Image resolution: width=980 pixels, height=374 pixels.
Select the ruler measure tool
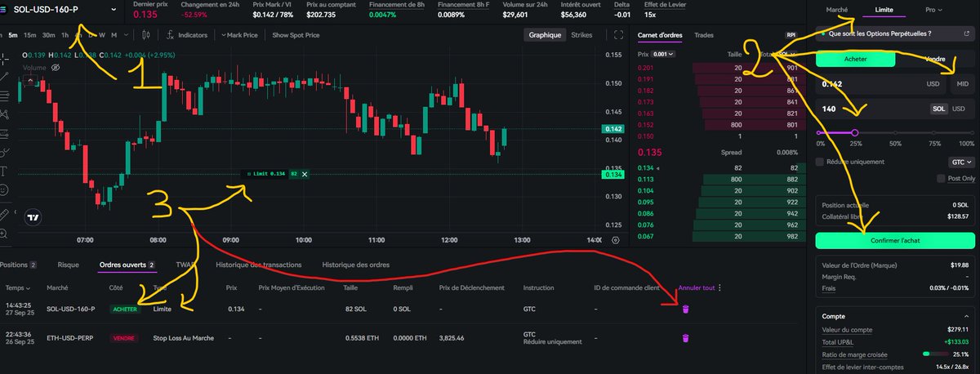(4, 213)
